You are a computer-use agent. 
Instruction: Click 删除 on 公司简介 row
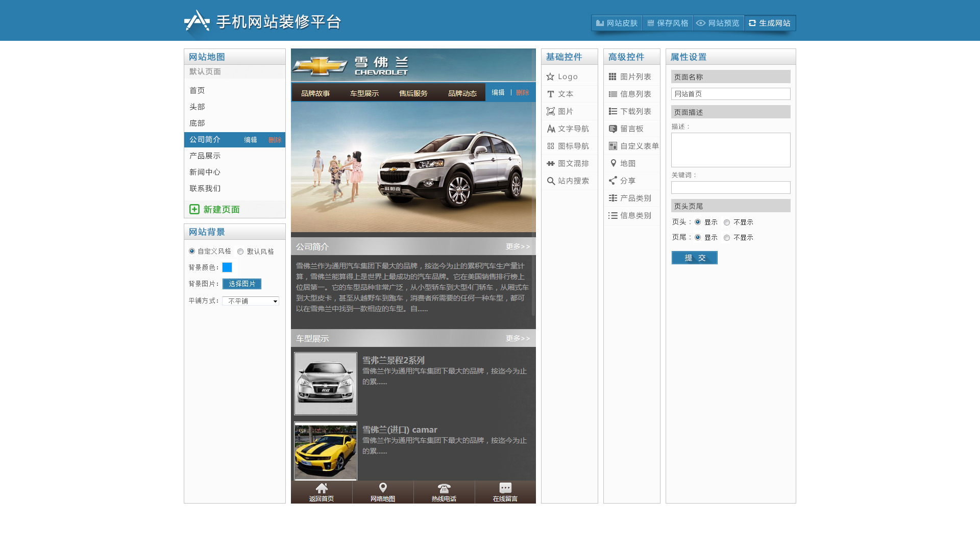[x=275, y=140]
